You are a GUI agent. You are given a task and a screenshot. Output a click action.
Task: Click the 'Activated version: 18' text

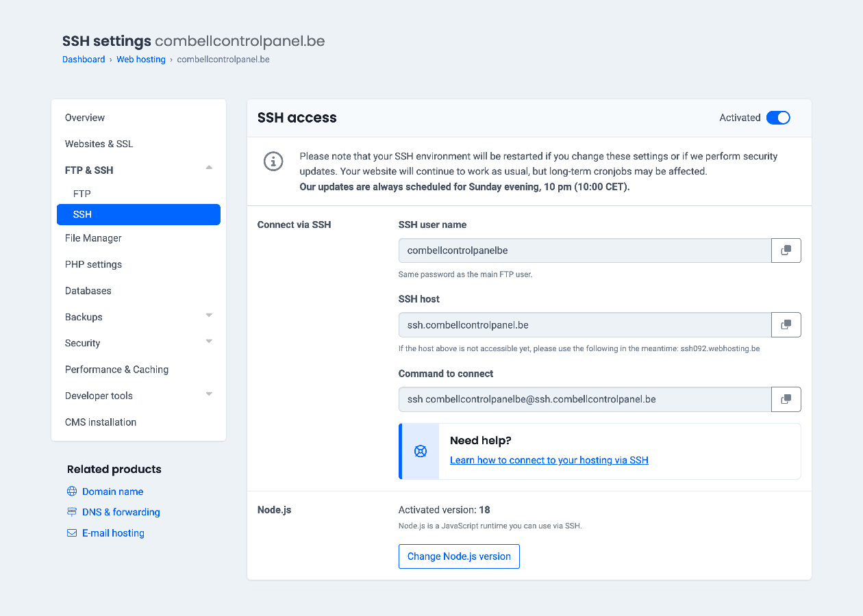coord(444,510)
